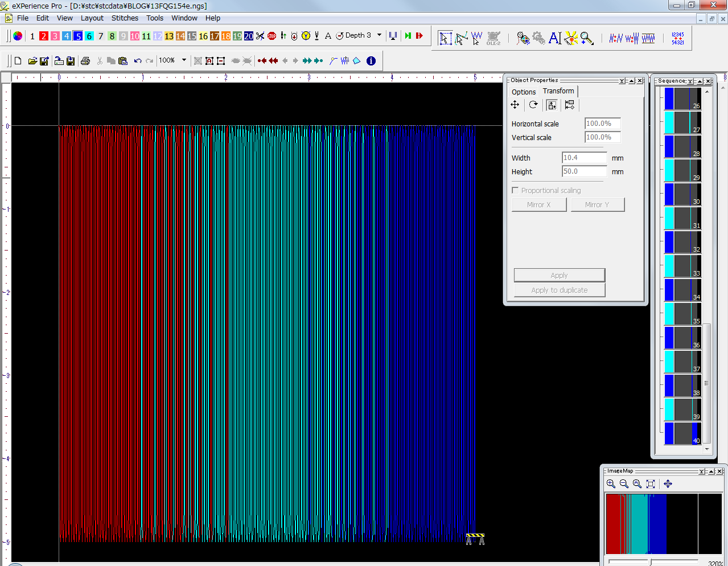Select dark blue thread color 20 swatch
Image resolution: width=728 pixels, height=566 pixels.
249,36
